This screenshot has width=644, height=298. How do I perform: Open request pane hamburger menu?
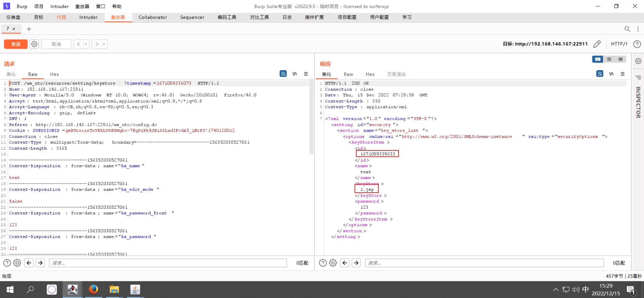tap(306, 73)
